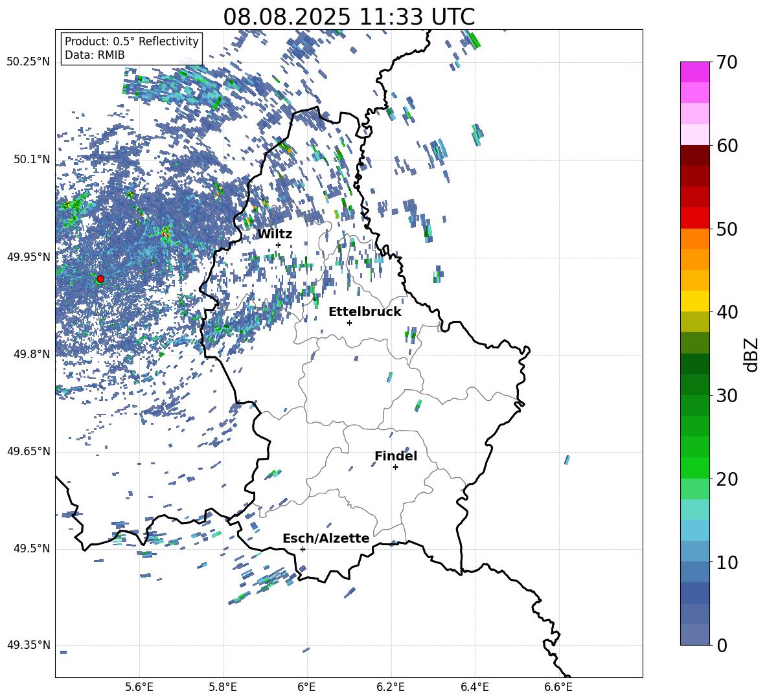
Task: Click the 50.1°N latitude label
Action: pyautogui.click(x=32, y=160)
